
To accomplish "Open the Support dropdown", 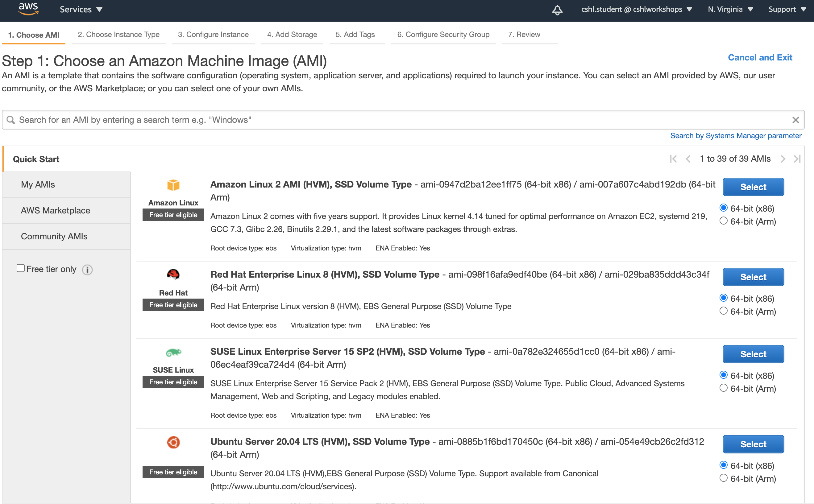I will pyautogui.click(x=787, y=9).
